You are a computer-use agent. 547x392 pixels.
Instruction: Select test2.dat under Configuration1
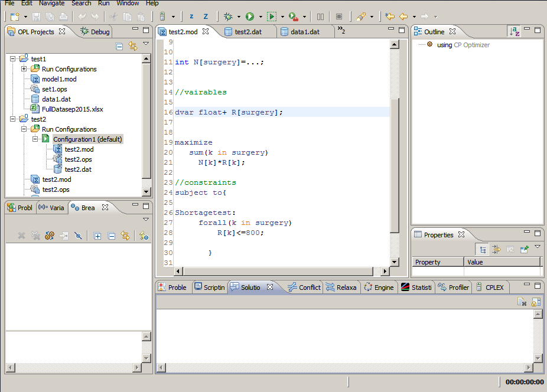pyautogui.click(x=78, y=169)
